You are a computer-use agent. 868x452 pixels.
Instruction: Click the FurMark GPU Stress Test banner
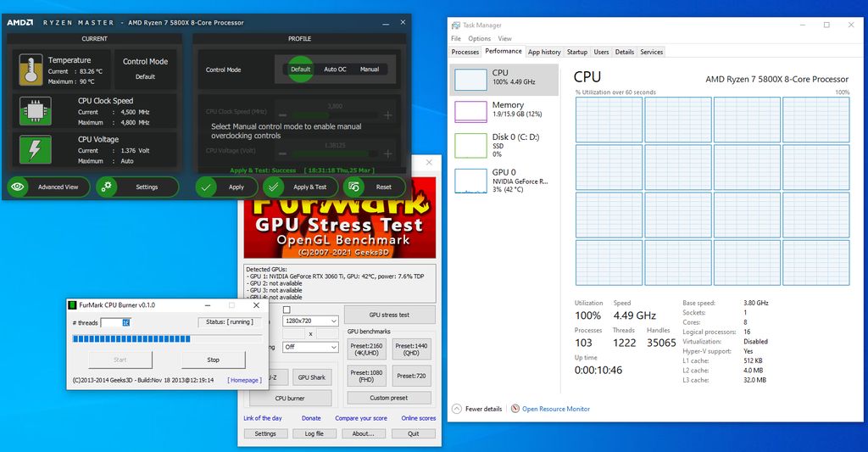tap(339, 218)
